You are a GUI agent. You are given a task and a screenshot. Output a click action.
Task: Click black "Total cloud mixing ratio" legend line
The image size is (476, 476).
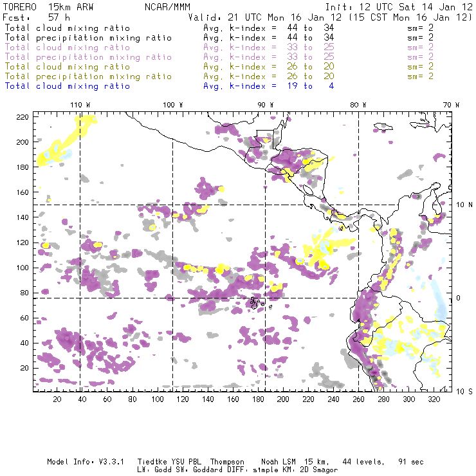(x=68, y=28)
